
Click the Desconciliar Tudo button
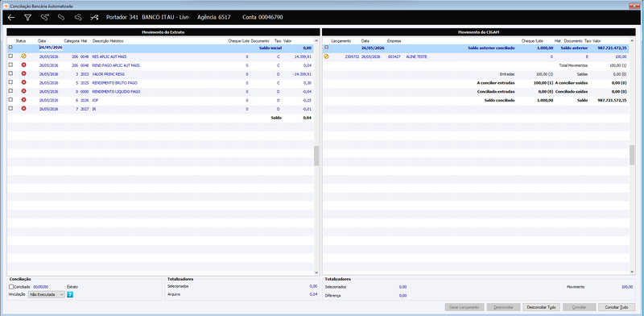pyautogui.click(x=541, y=307)
